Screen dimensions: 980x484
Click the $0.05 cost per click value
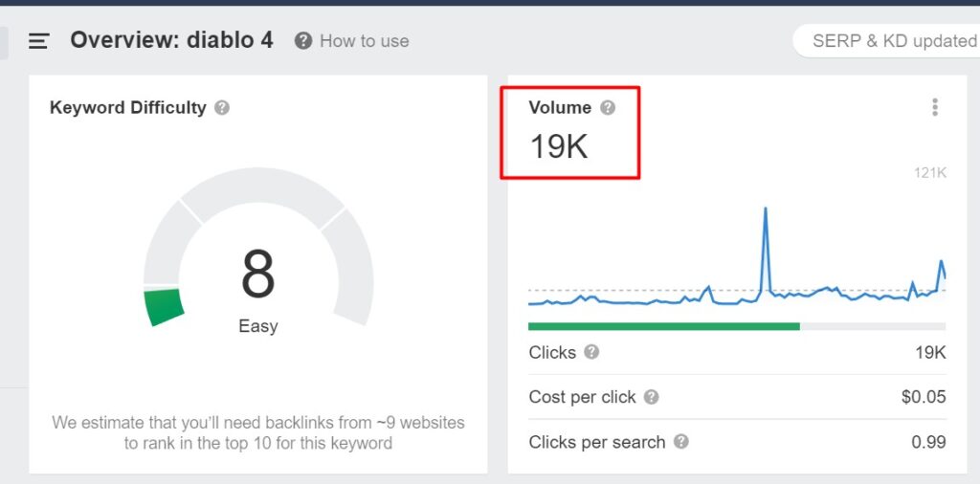pyautogui.click(x=924, y=397)
